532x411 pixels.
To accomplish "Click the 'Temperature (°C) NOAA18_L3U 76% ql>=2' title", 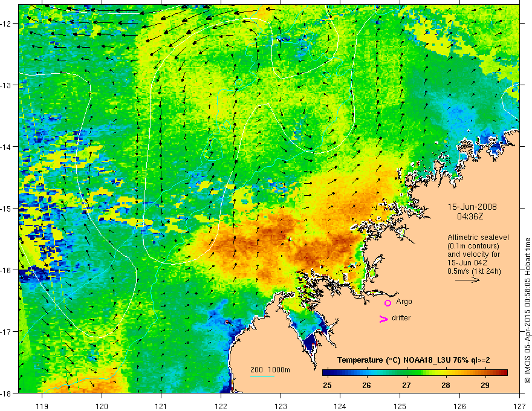I will click(414, 360).
